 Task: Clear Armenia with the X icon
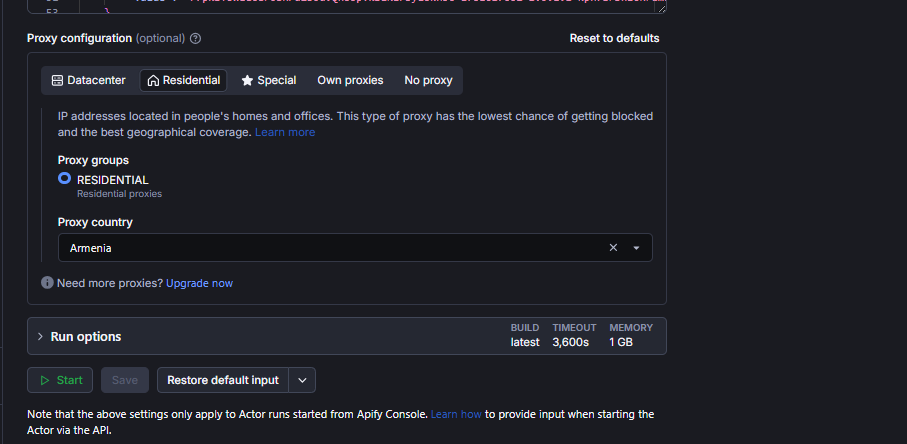click(x=613, y=247)
